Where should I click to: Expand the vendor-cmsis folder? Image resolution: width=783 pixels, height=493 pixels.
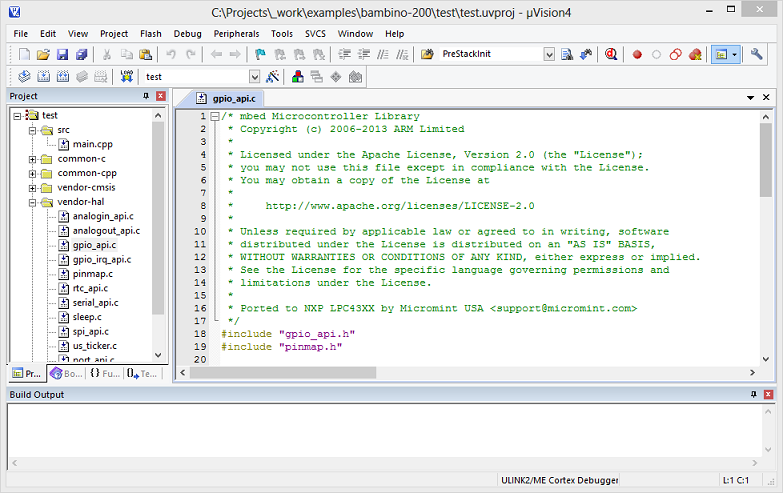click(32, 188)
